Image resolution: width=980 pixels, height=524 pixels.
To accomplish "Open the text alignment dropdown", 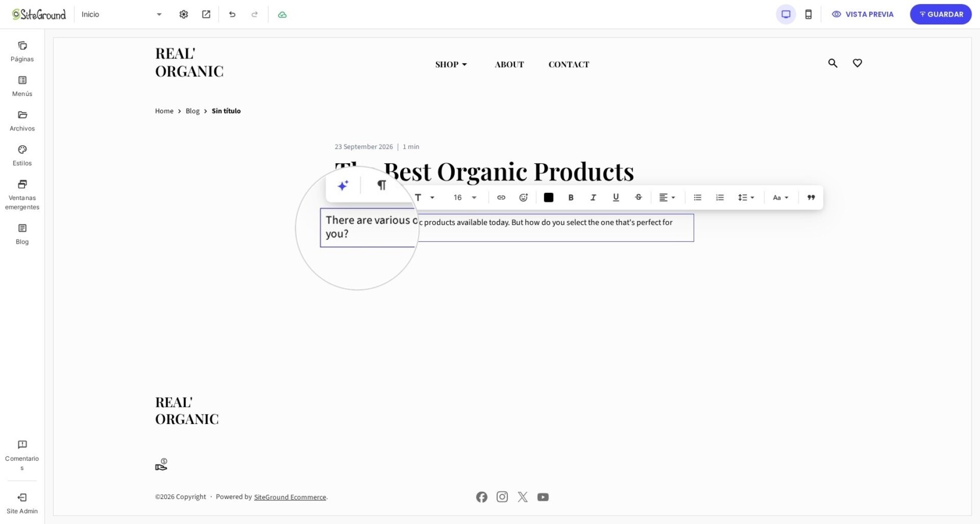I will click(667, 198).
